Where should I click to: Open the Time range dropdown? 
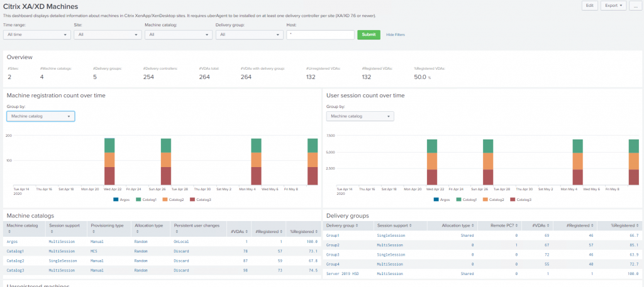coord(37,35)
